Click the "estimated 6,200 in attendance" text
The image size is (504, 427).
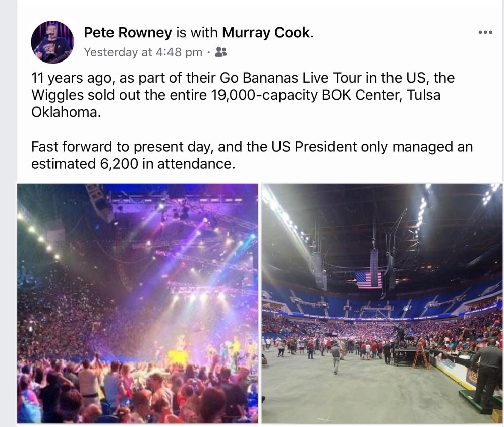point(133,164)
